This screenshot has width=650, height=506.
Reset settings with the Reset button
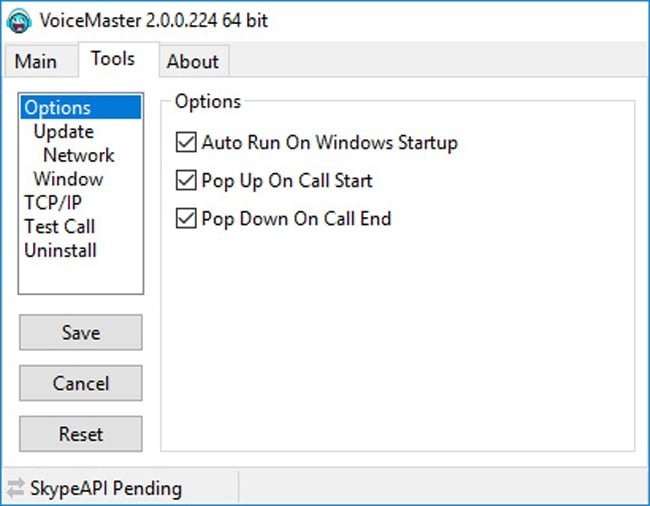click(x=81, y=434)
